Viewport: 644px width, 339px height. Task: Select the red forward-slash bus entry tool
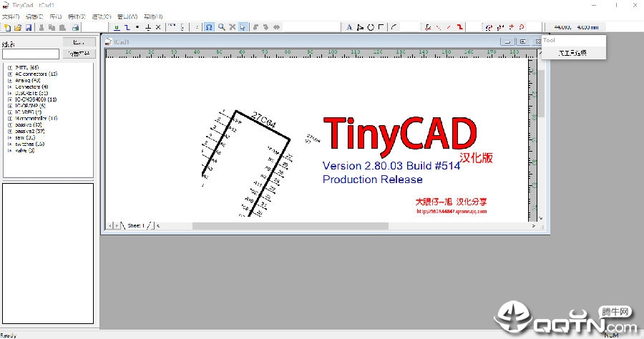449,27
